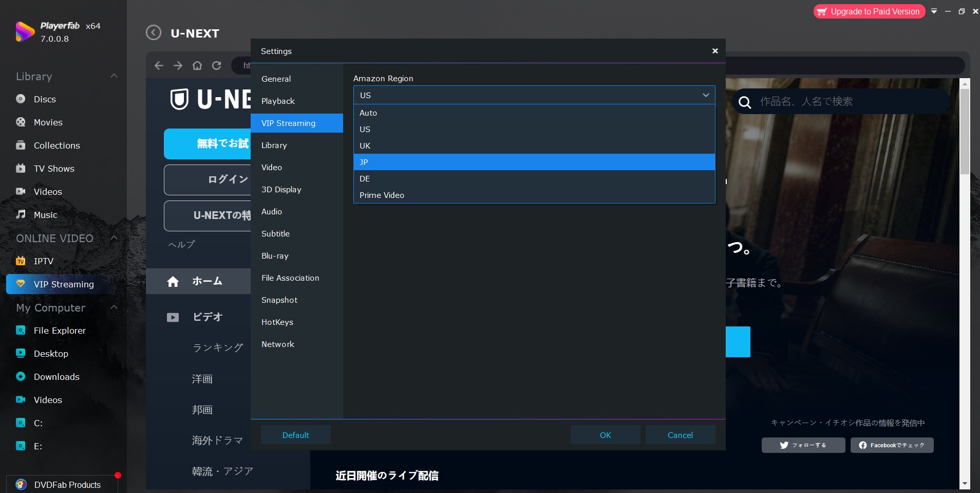Collapse the My Computer section
Image resolution: width=980 pixels, height=493 pixels.
114,307
